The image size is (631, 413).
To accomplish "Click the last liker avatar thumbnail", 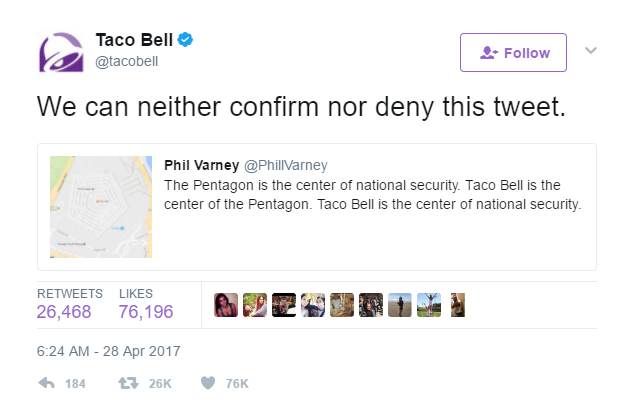I will click(458, 305).
